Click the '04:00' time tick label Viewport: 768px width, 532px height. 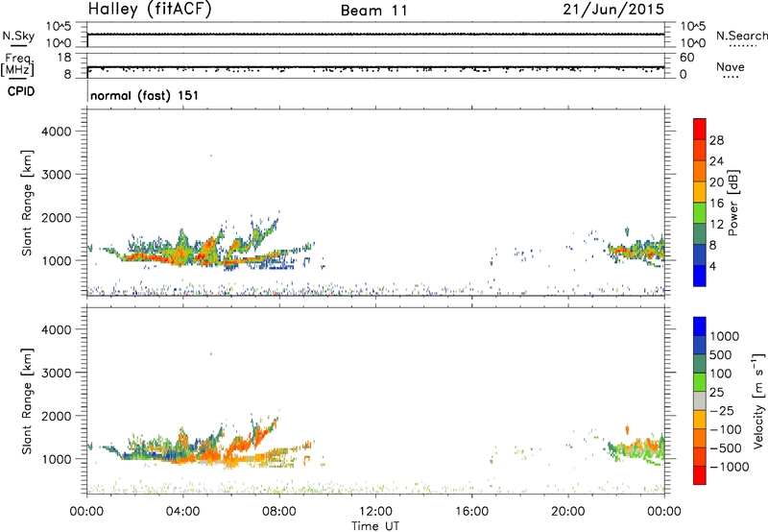click(182, 512)
